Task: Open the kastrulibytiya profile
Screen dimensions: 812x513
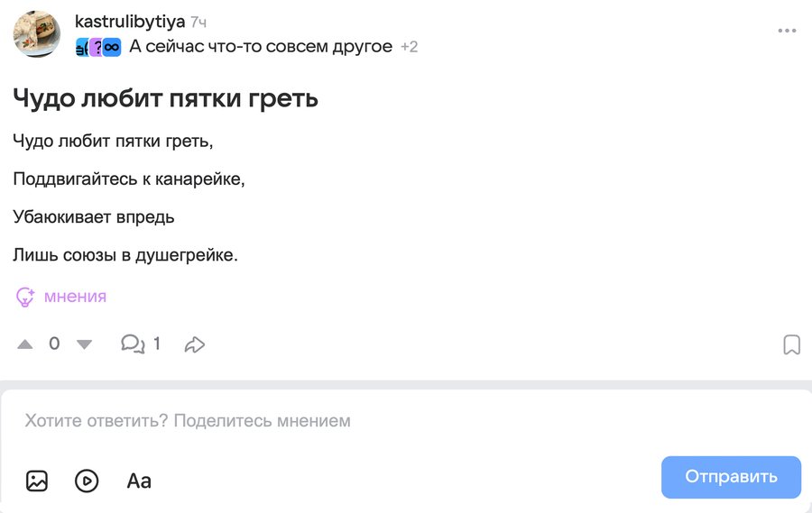Action: pos(130,22)
